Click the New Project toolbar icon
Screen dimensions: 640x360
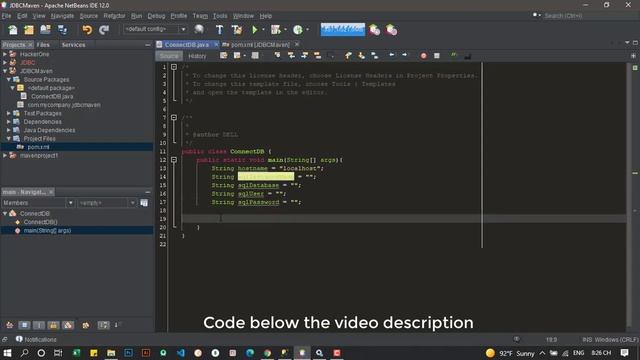[x=29, y=29]
